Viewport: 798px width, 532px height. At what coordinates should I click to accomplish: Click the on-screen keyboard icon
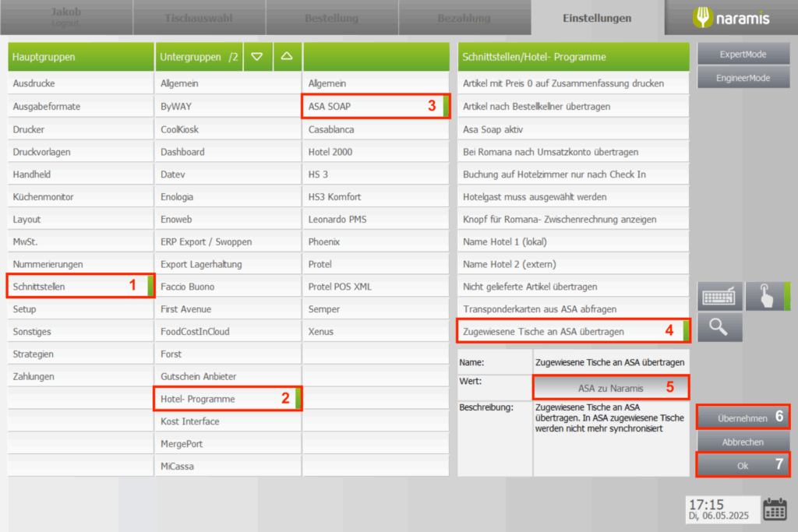point(718,297)
